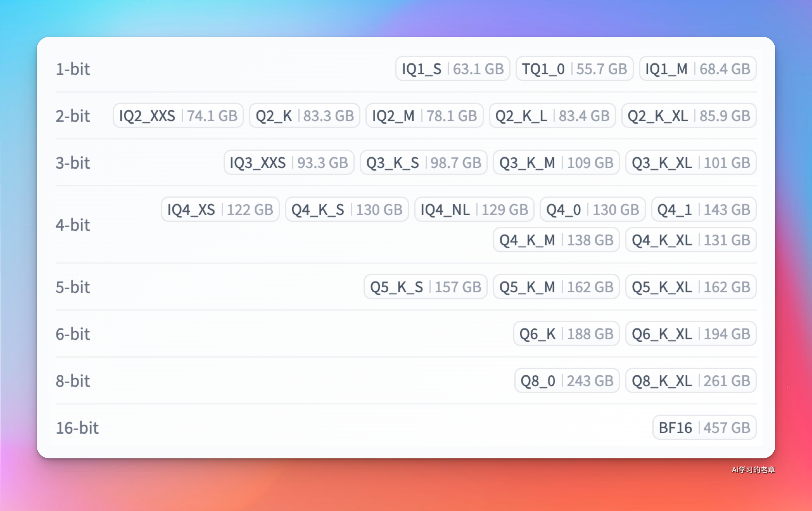
Task: Click the 16-bit row label
Action: pos(77,428)
